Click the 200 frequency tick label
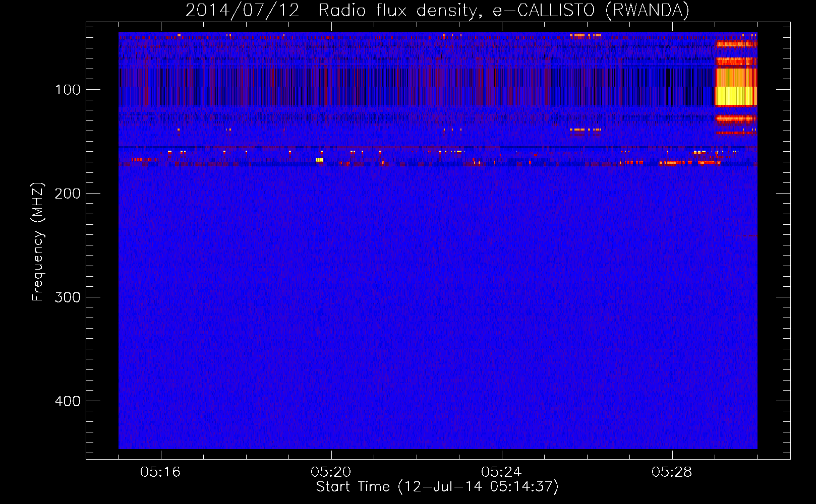 [68, 194]
